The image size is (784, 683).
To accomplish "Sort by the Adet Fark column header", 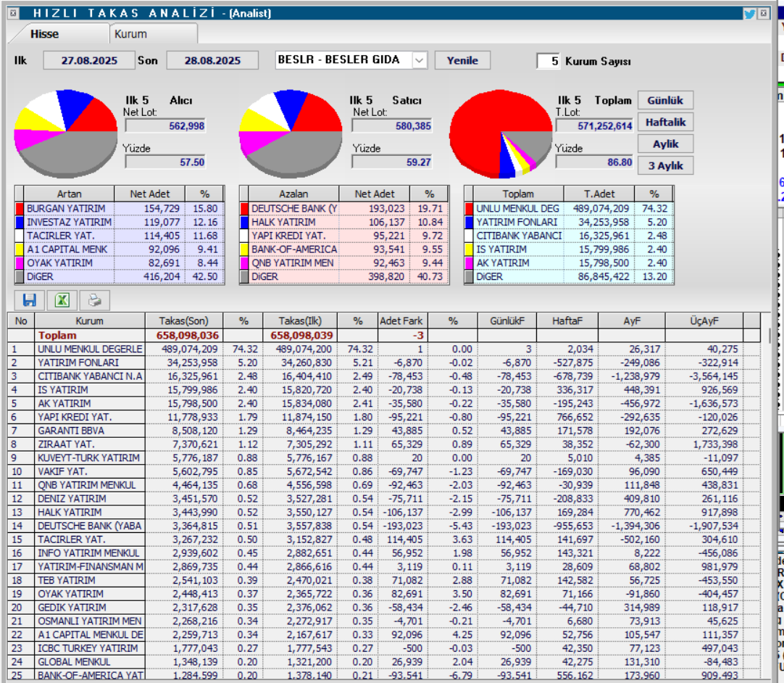I will tap(401, 320).
